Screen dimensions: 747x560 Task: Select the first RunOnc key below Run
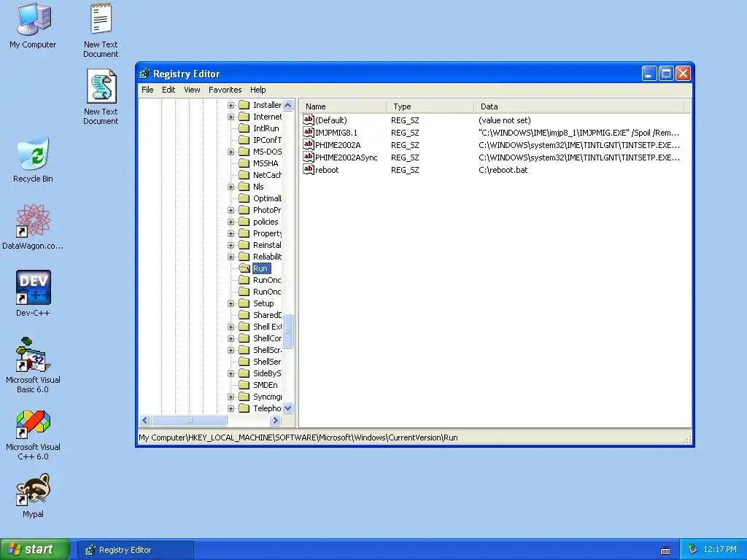click(267, 280)
